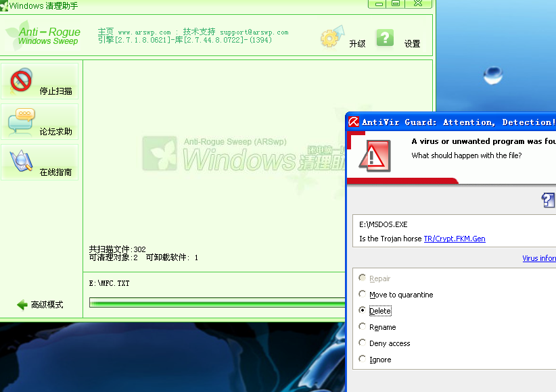Switch to 高级模式 advanced mode

[47, 304]
